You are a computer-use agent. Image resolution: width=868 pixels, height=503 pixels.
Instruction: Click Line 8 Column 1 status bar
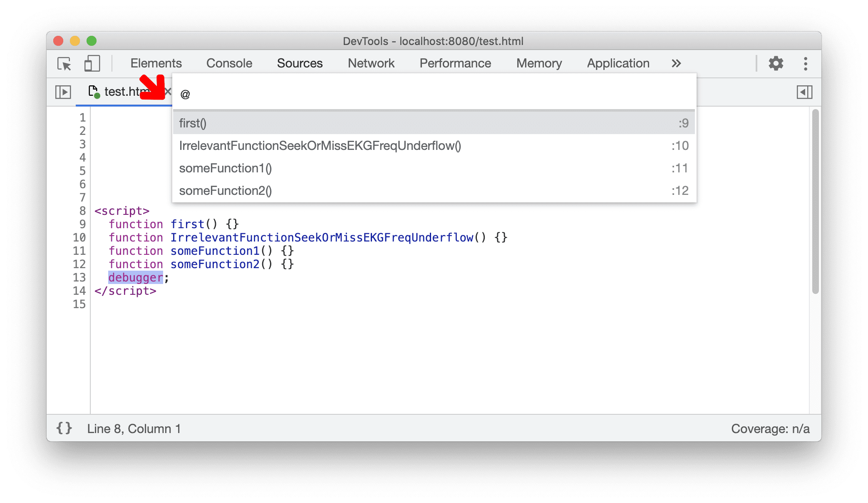(134, 428)
